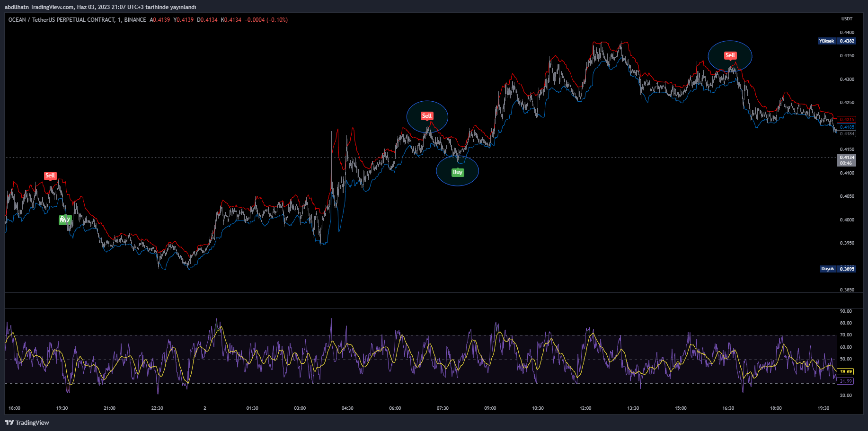Screen dimensions: 868x431
Task: Click the 09:00 time axis label
Action: (x=490, y=408)
